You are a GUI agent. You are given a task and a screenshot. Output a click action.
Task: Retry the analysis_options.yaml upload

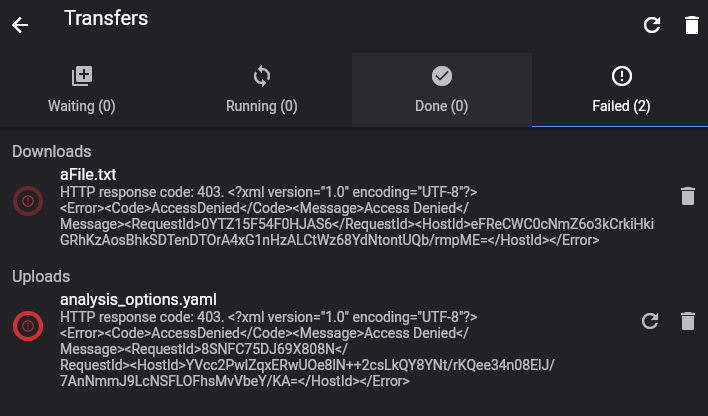tap(650, 321)
